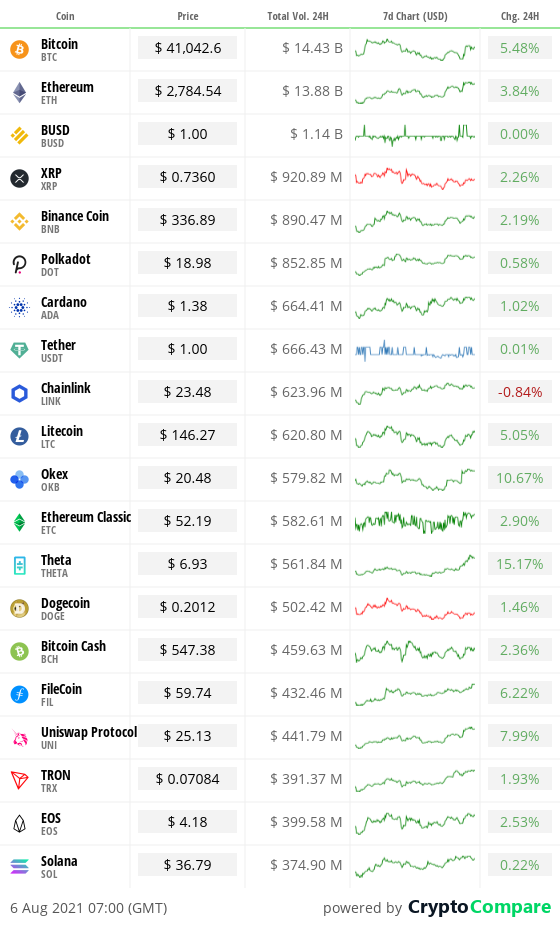
Task: Click Bitcoin price $ 41,042.6 box
Action: [188, 48]
